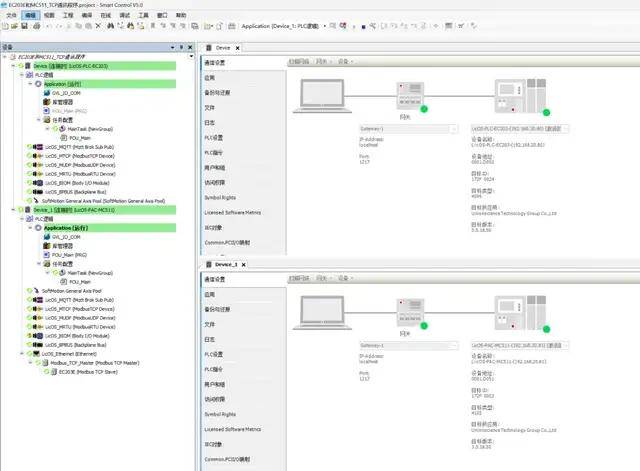
Task: Collapse the Device_1 tree node
Action: point(10,211)
